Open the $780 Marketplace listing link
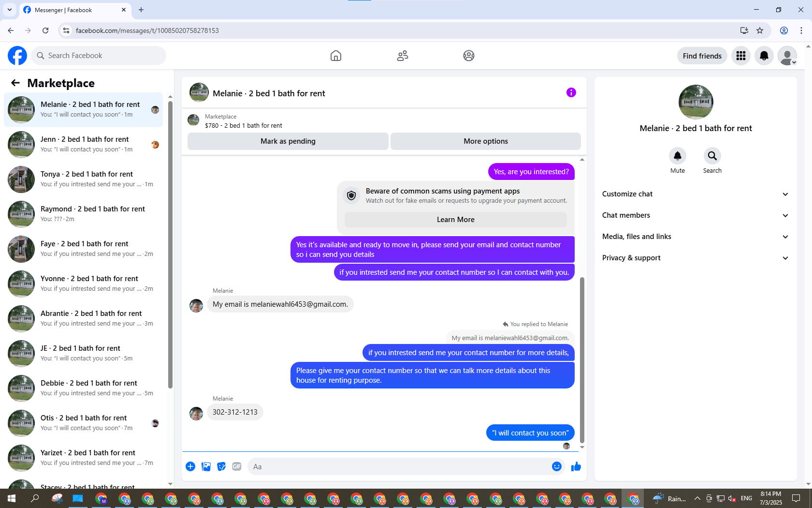Image resolution: width=812 pixels, height=508 pixels. click(x=244, y=125)
